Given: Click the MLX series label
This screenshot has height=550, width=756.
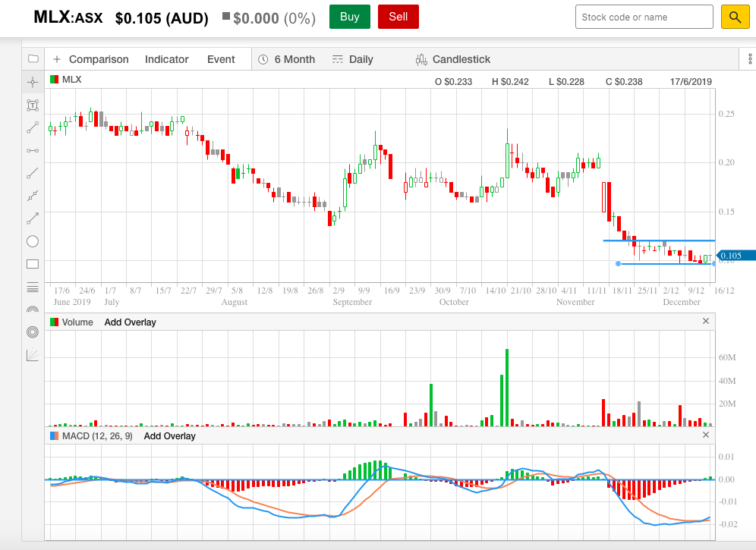Looking at the screenshot, I should (72, 80).
